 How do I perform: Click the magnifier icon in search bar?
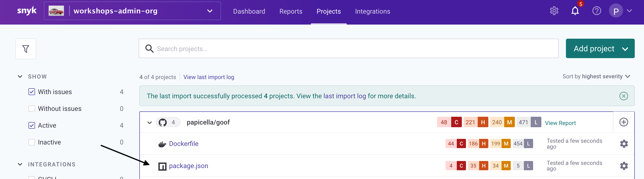click(149, 49)
